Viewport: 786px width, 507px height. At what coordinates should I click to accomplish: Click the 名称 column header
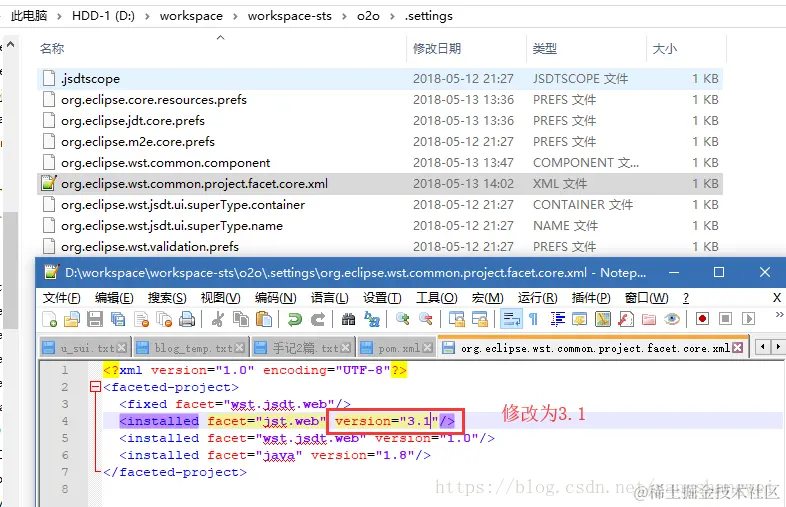[x=52, y=49]
